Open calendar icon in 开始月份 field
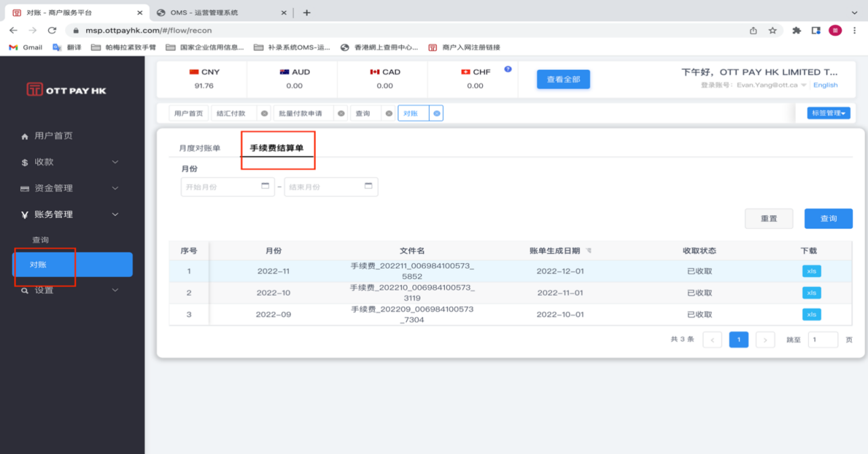The height and width of the screenshot is (454, 868). click(265, 186)
